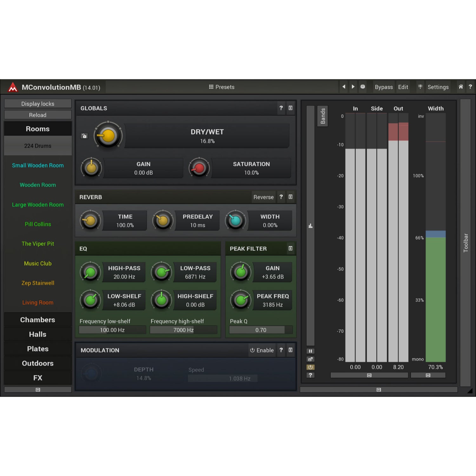Viewport: 476px width, 476px height.
Task: Toggle the meters power button
Action: [x=310, y=367]
